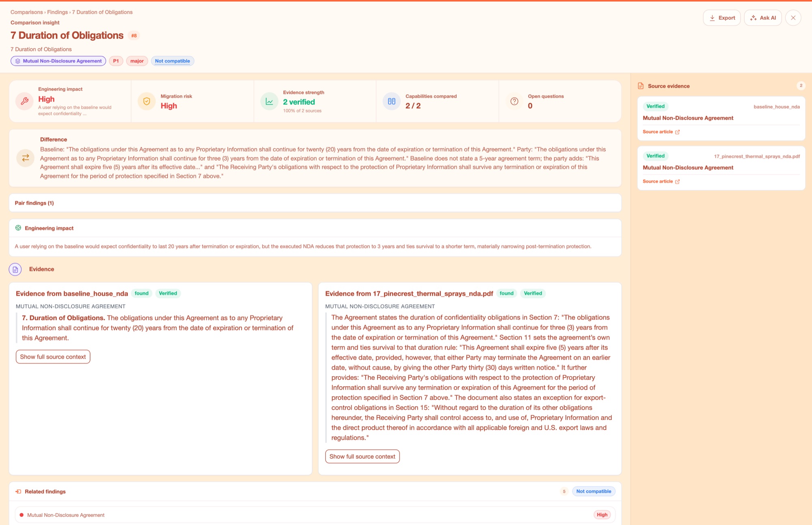This screenshot has width=812, height=525.
Task: Click the P1 priority badge
Action: pos(116,61)
